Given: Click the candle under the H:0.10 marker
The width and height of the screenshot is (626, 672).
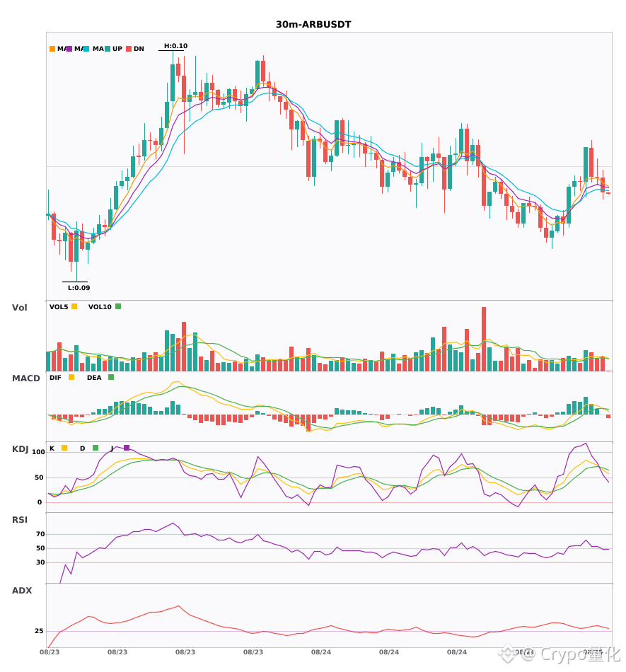Looking at the screenshot, I should [173, 82].
